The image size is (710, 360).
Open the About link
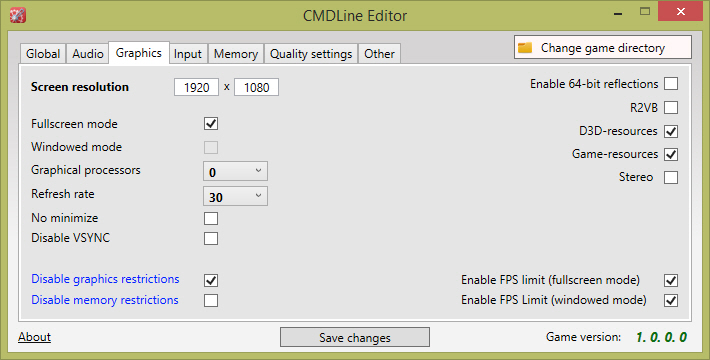coord(34,337)
